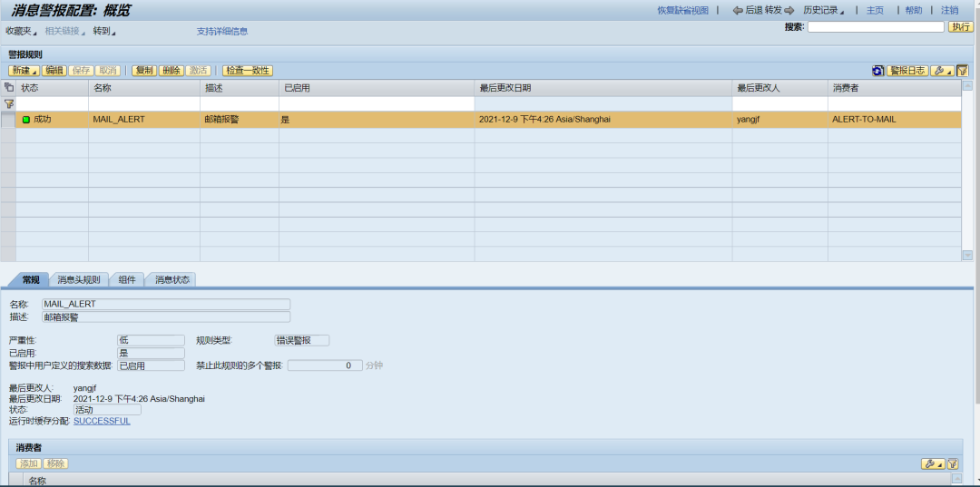Screen dimensions: 980x487
Task: Open the 转到 menu
Action: [x=104, y=31]
